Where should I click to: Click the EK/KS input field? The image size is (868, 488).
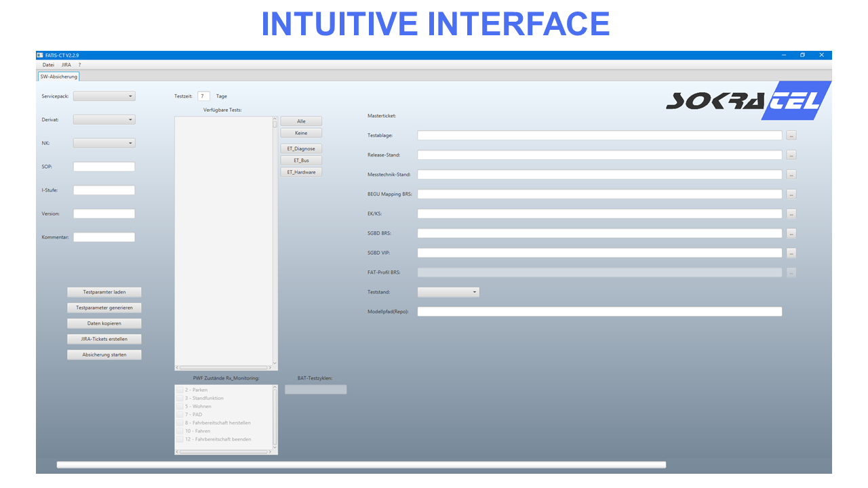pos(599,213)
